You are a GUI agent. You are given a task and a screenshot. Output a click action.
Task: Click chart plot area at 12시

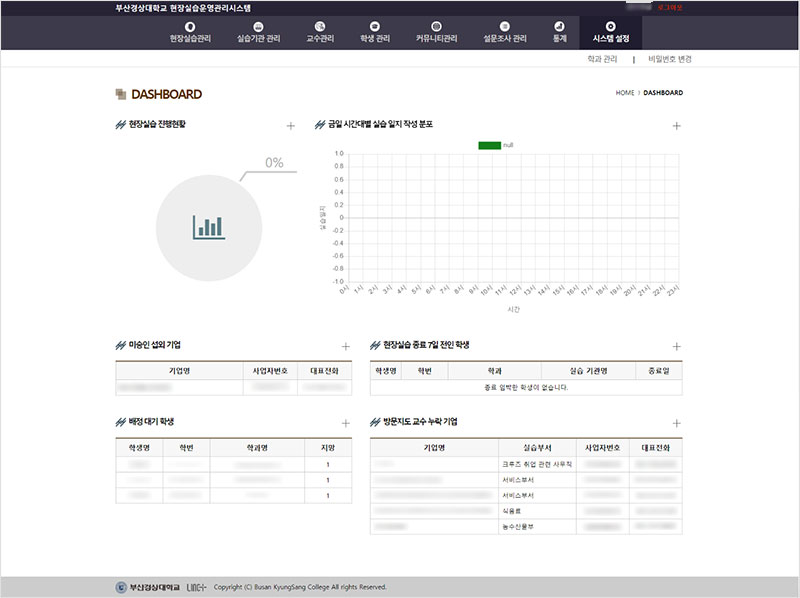[x=521, y=218]
